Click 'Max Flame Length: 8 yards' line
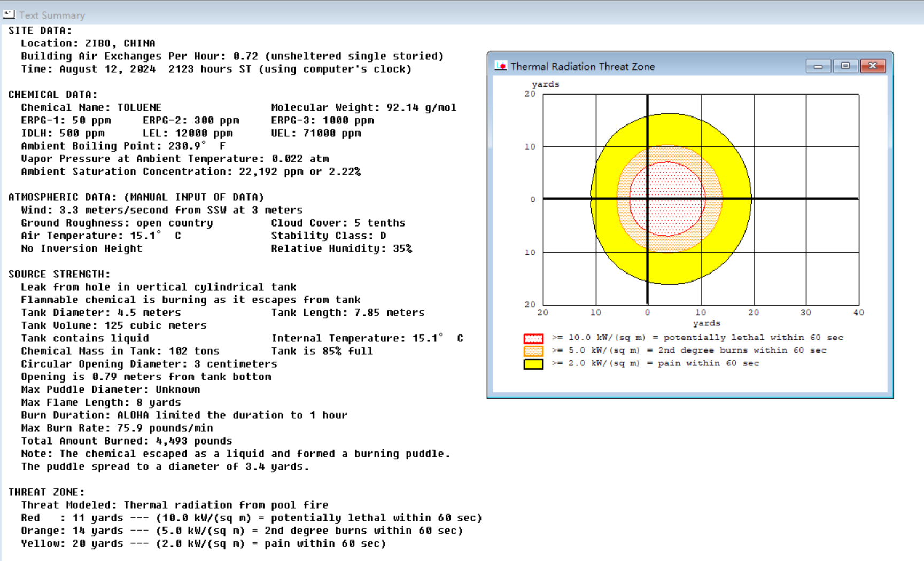The width and height of the screenshot is (924, 561). click(x=100, y=402)
